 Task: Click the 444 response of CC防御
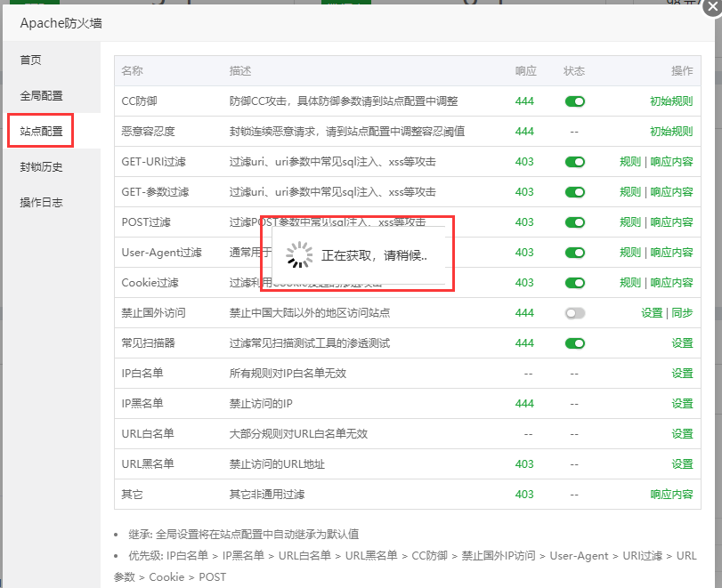coord(524,101)
